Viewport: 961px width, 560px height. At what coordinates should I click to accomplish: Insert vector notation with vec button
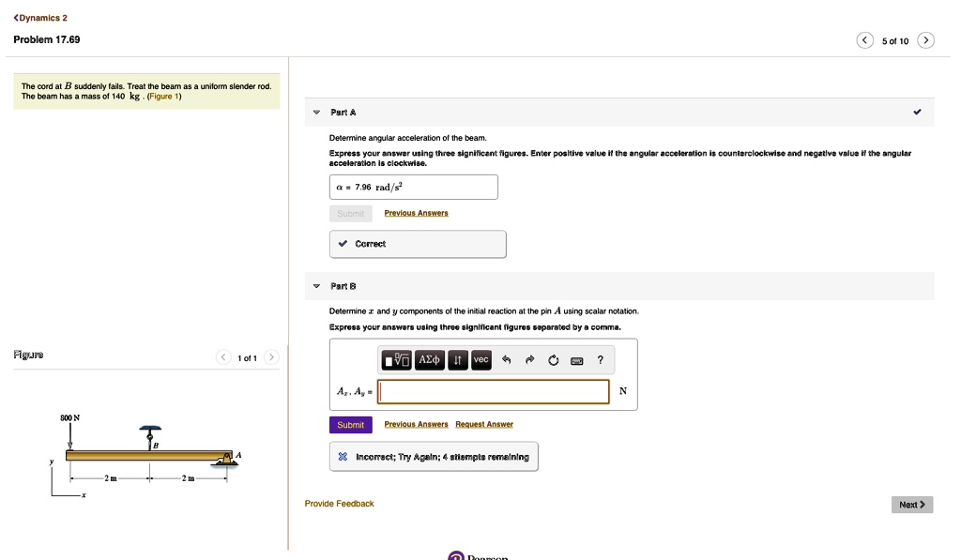[480, 359]
